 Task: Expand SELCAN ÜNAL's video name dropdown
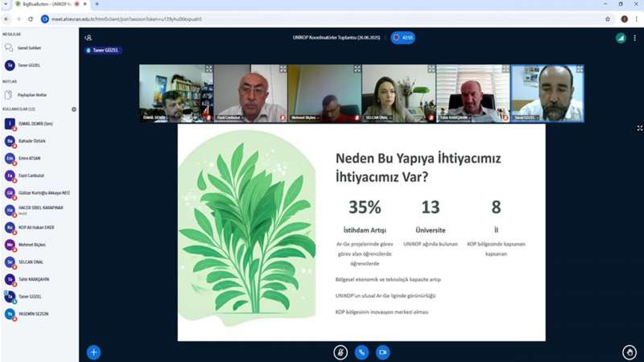click(380, 117)
